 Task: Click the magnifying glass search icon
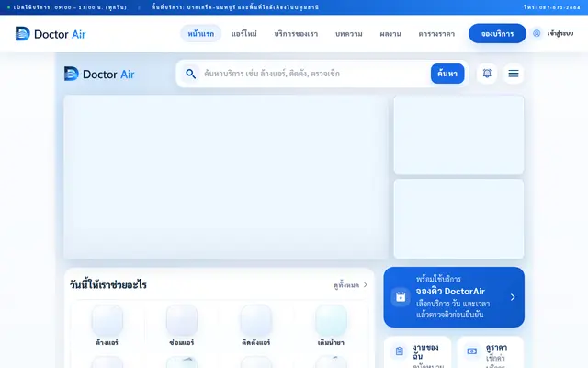(x=190, y=74)
